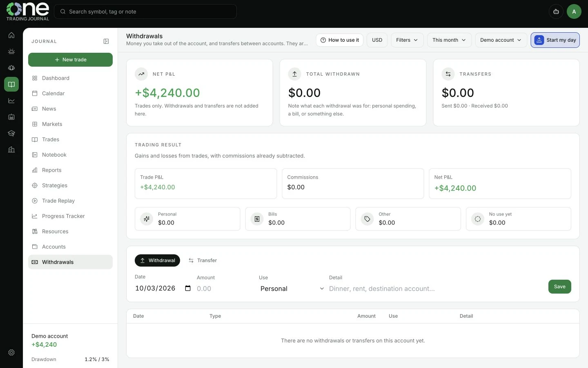Click the Start my day button
Image resolution: width=588 pixels, height=368 pixels.
(555, 40)
